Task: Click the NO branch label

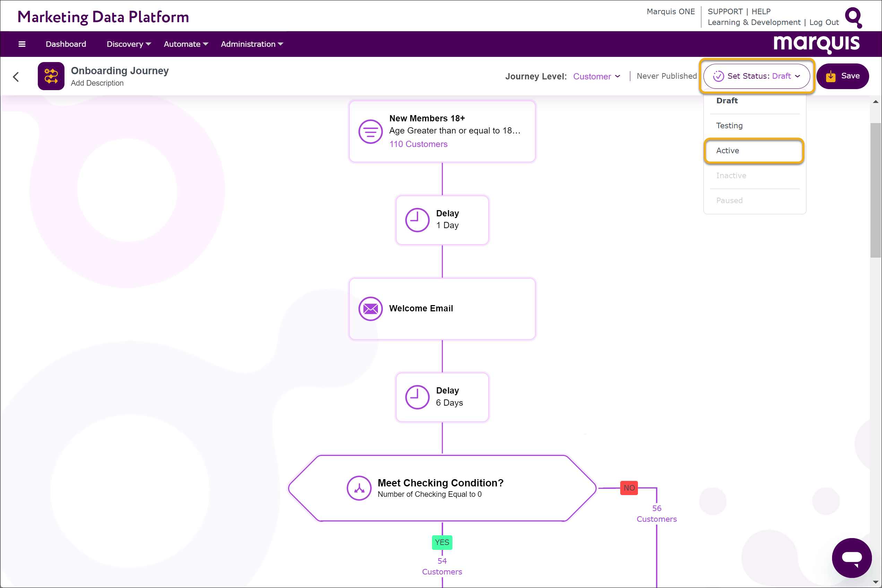Action: pyautogui.click(x=629, y=488)
